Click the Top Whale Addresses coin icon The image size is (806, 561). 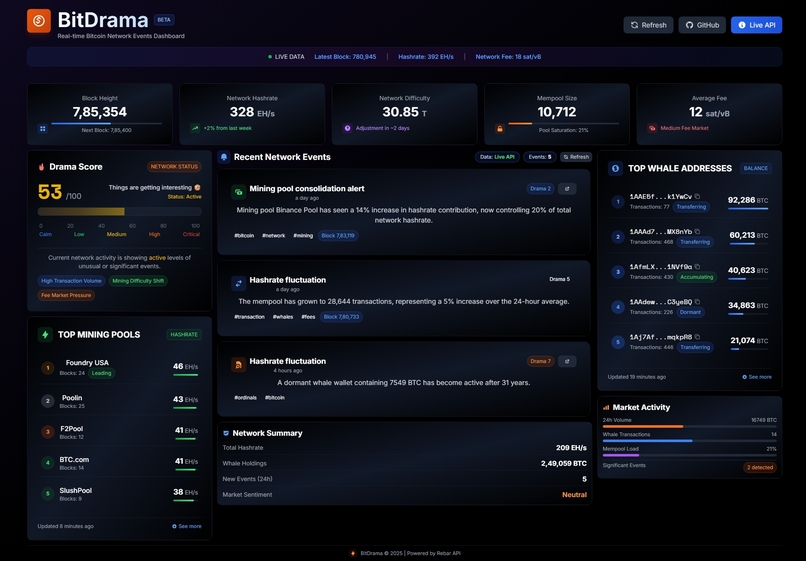point(615,168)
